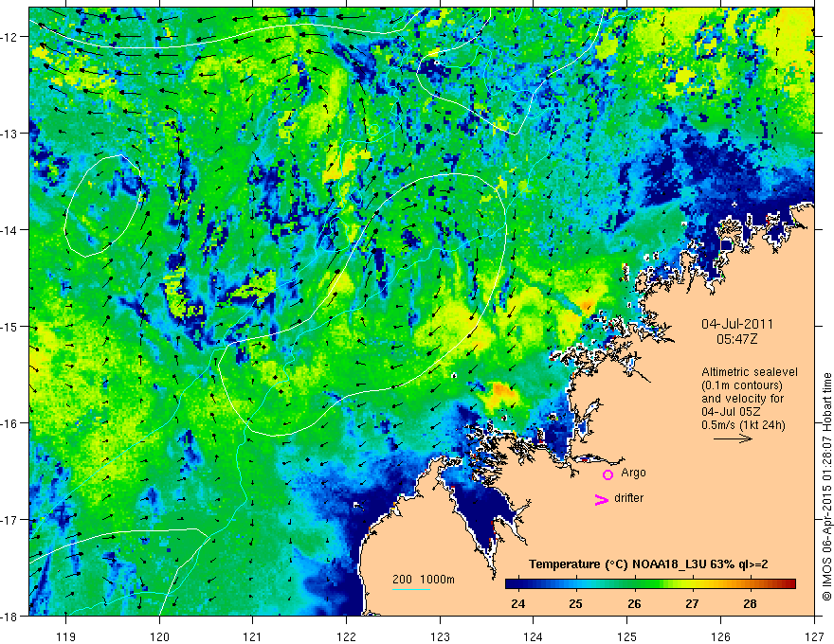Click the colorbar tick label 25
This screenshot has height=644, width=834.
pos(575,603)
